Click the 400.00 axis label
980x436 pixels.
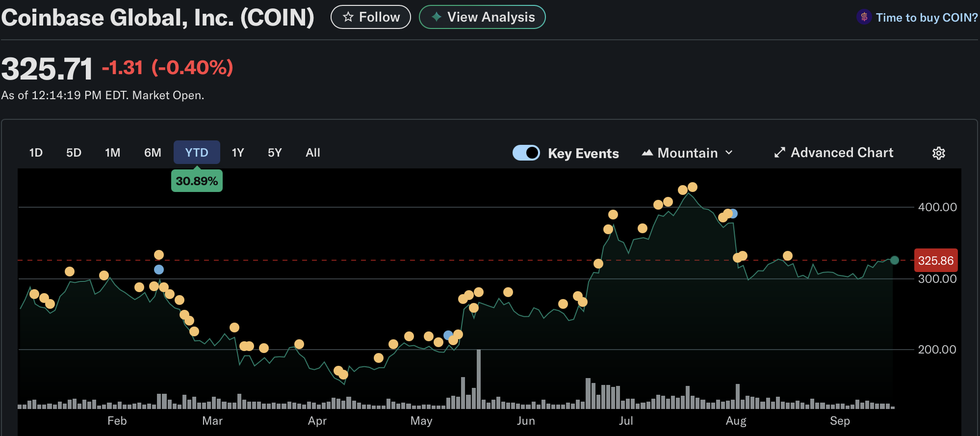pyautogui.click(x=937, y=207)
